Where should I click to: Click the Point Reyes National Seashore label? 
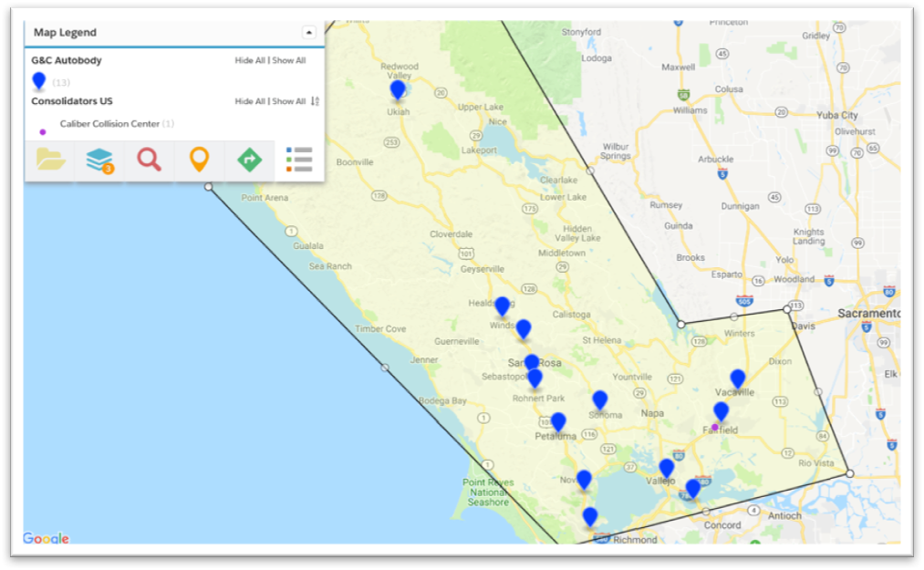coord(489,492)
